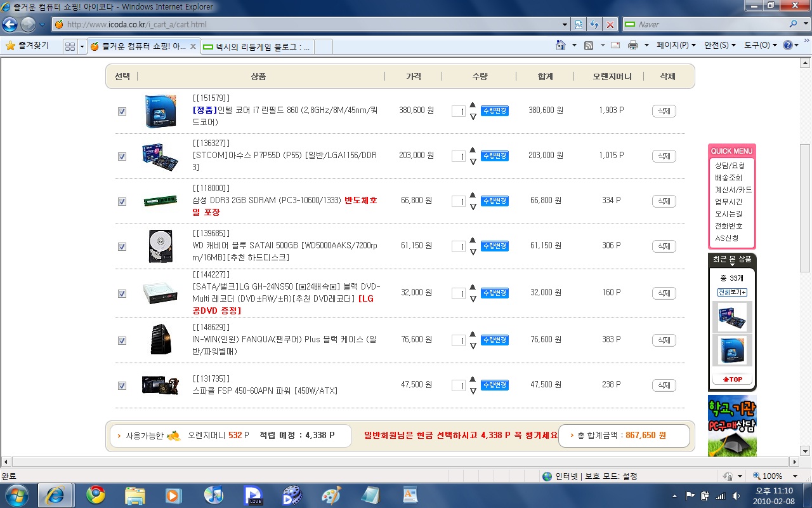The width and height of the screenshot is (812, 508).
Task: Launch Google Chrome from the taskbar
Action: (96, 495)
